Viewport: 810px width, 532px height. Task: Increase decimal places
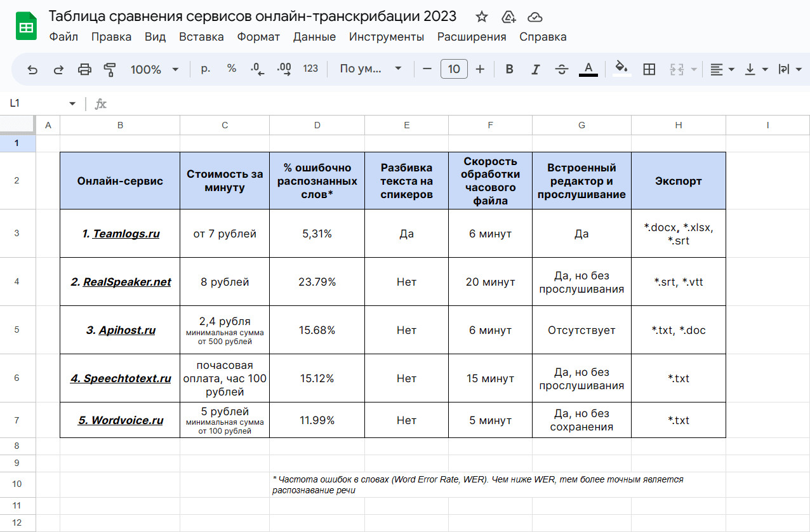click(x=284, y=69)
